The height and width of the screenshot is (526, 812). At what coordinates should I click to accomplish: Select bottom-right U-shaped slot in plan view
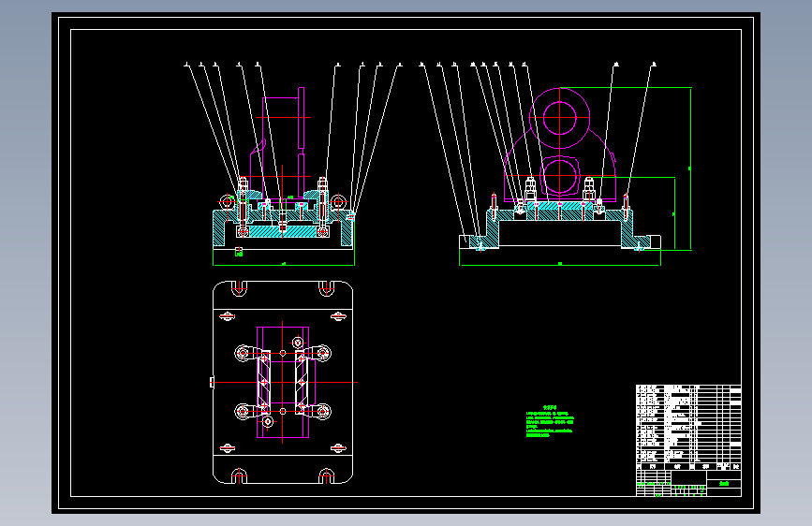click(326, 475)
